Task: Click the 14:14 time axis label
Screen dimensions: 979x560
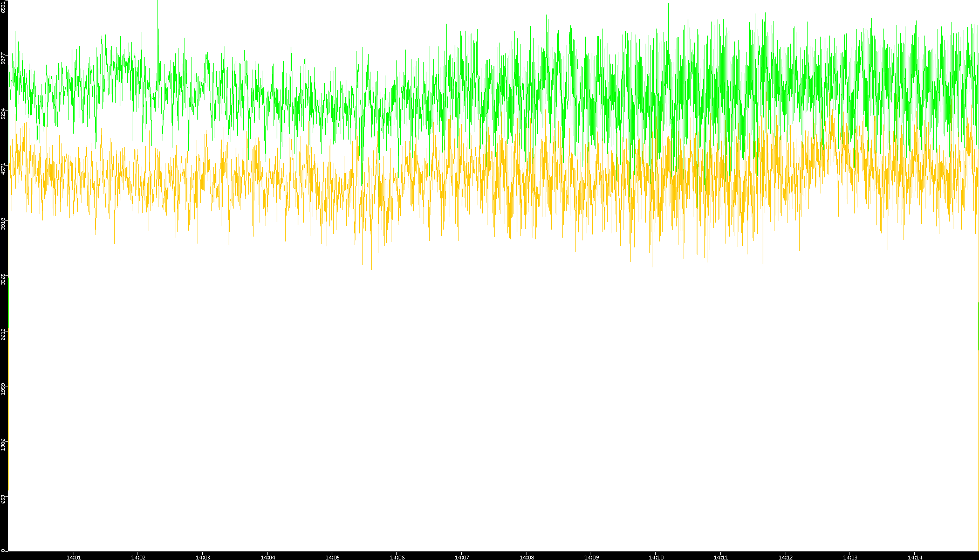Action: click(915, 557)
